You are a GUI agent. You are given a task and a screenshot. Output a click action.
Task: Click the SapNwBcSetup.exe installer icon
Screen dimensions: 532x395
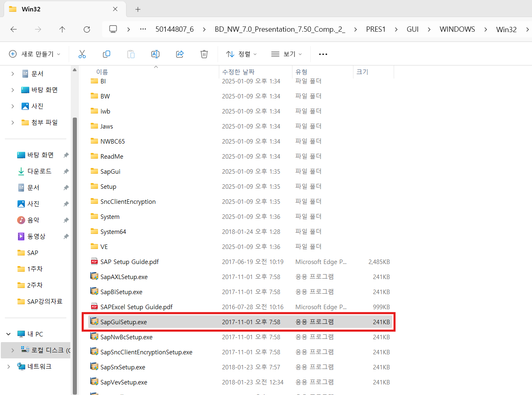[94, 336]
